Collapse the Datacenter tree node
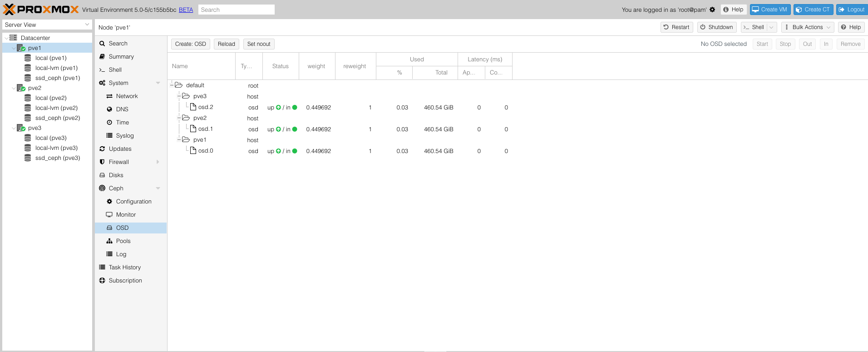 coord(6,38)
